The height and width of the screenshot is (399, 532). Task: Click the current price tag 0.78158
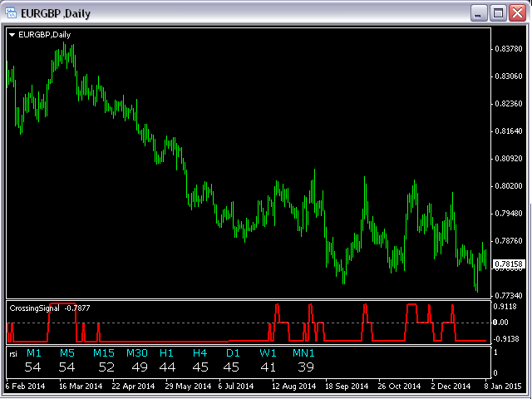point(509,264)
